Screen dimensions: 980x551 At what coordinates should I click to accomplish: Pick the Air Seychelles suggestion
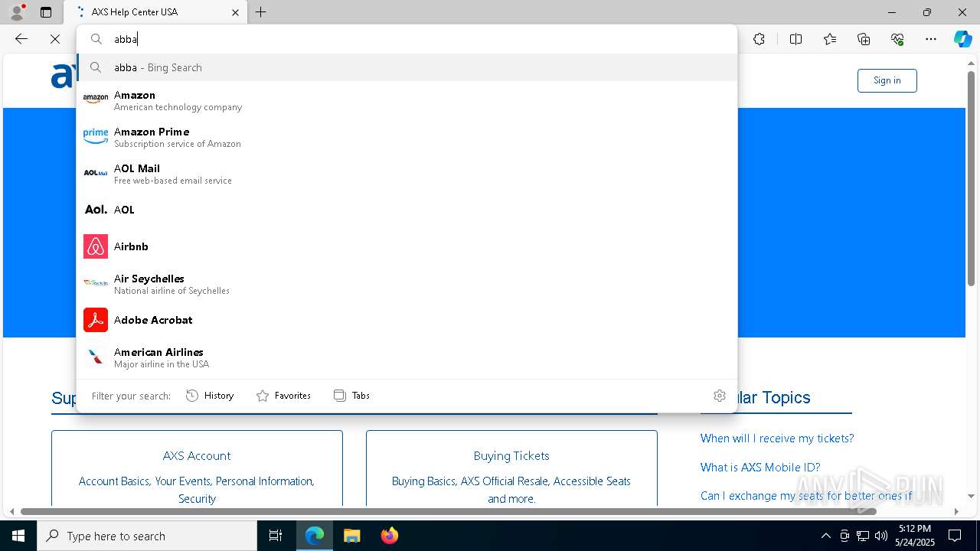click(x=407, y=283)
